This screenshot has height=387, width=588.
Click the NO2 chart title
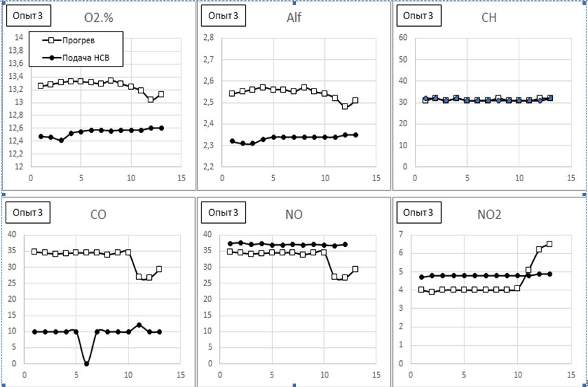[x=489, y=215]
